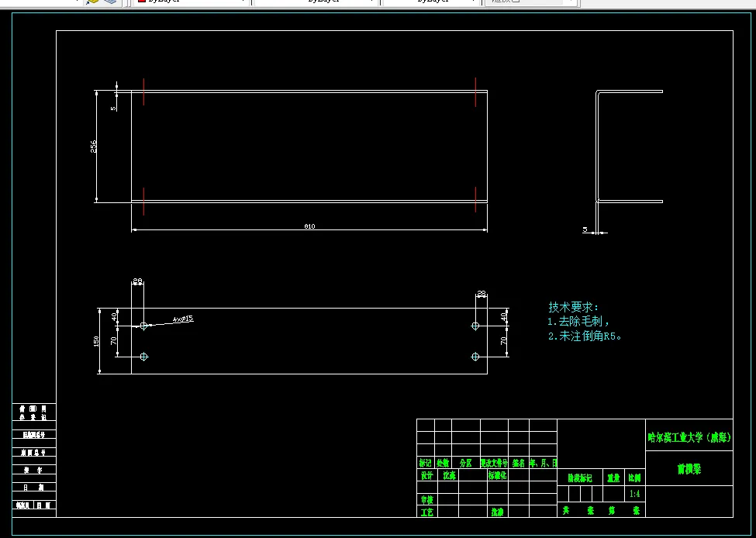Select the note 1.去除毛刺
This screenshot has height=538, width=756.
pyautogui.click(x=578, y=322)
